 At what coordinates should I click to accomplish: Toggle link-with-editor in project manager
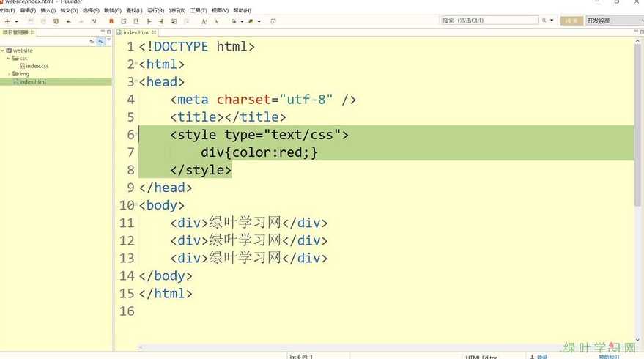click(100, 42)
